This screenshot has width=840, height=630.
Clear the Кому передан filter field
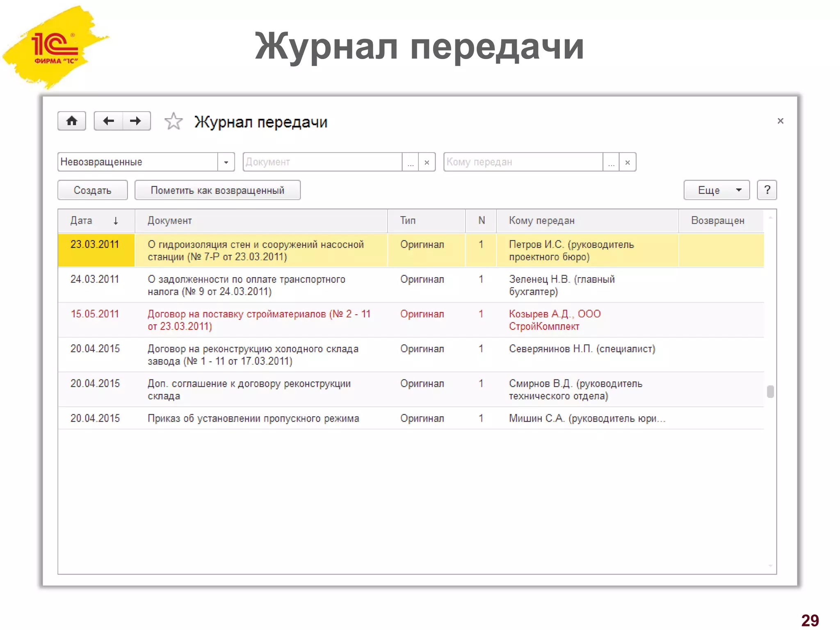pos(628,162)
